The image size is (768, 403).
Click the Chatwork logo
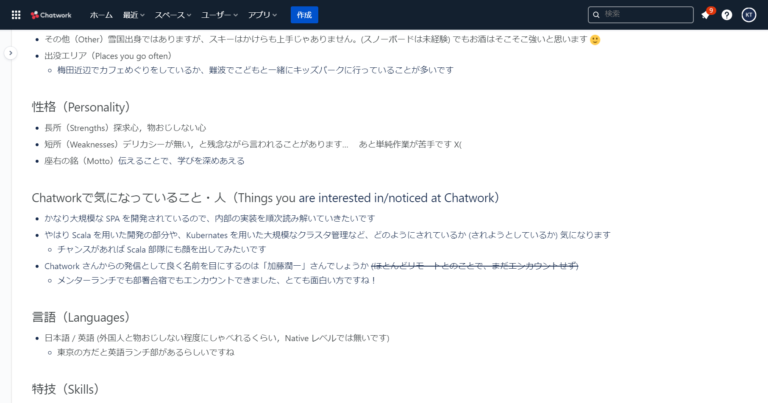(54, 15)
